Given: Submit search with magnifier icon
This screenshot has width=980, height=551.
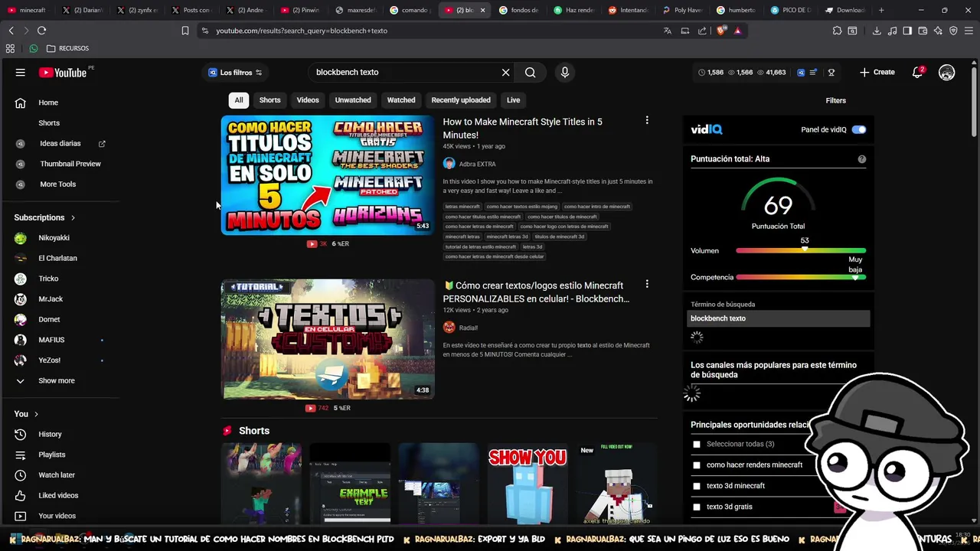Looking at the screenshot, I should (x=530, y=73).
